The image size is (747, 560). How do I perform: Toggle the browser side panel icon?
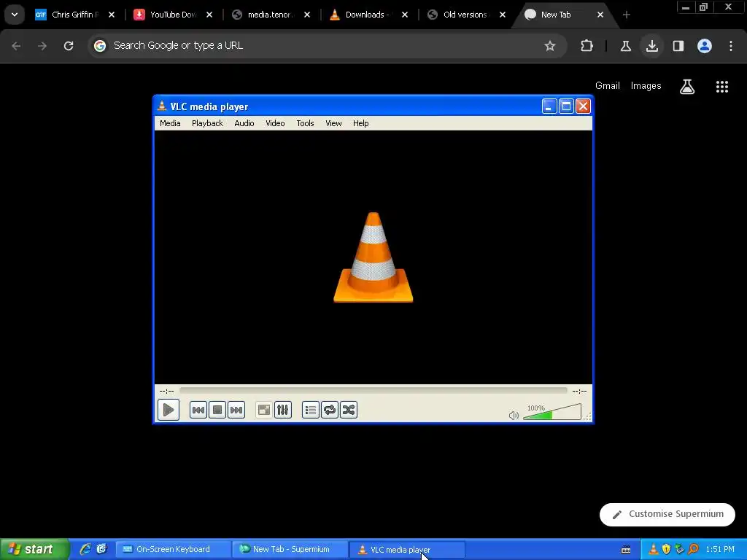pyautogui.click(x=678, y=46)
